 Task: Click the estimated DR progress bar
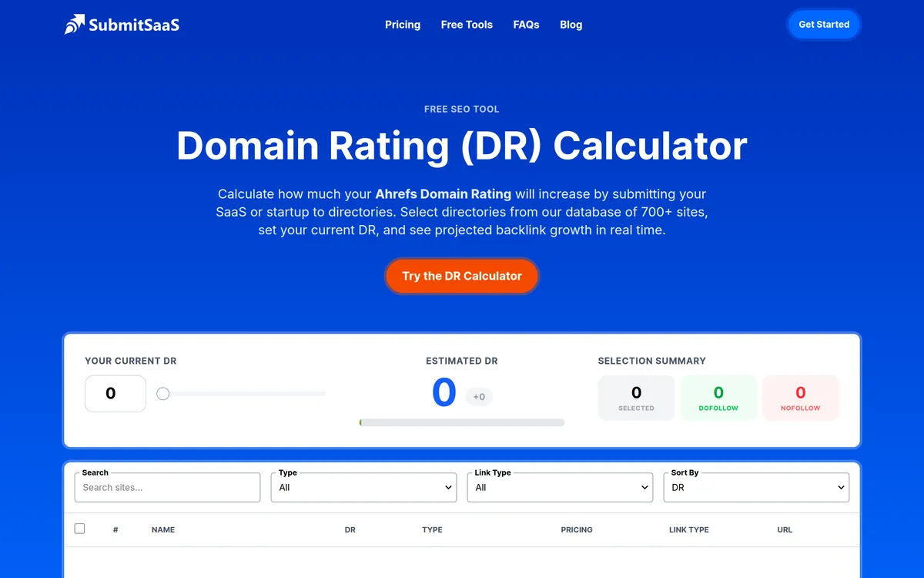[x=462, y=422]
